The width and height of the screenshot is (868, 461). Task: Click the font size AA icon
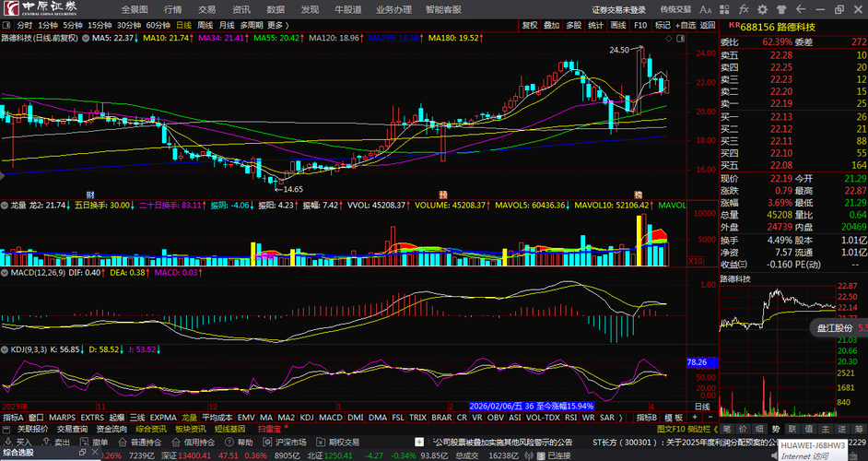(705, 9)
